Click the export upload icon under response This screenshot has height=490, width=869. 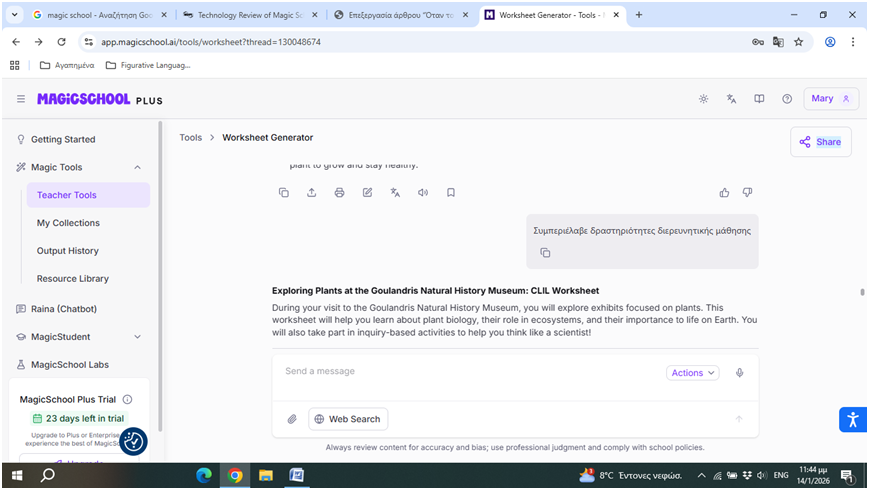[x=312, y=193]
